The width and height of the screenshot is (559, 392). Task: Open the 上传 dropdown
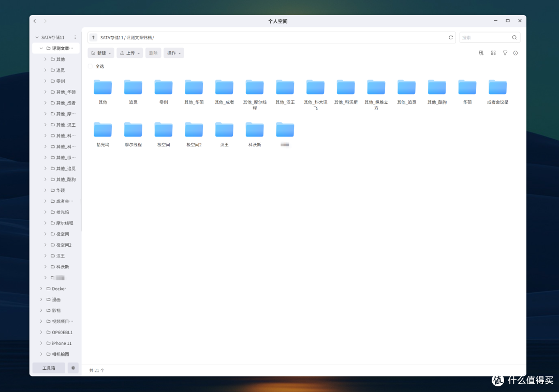130,53
